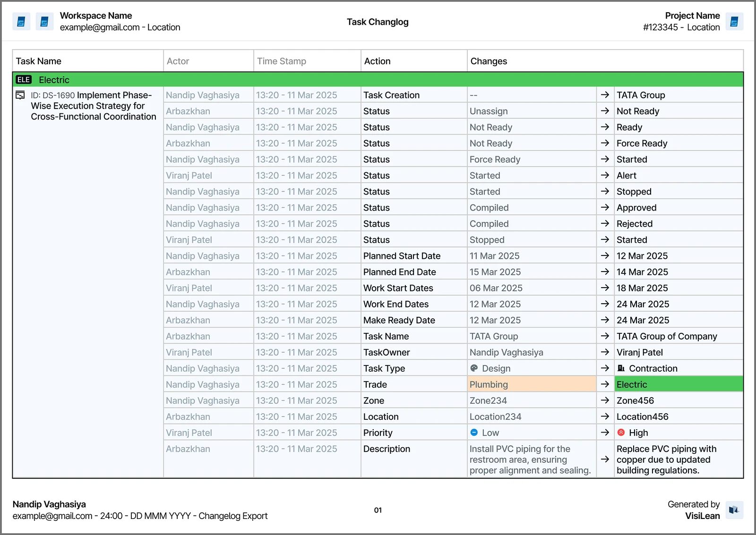The image size is (756, 535).
Task: Click the green highlighted Electric cell in Trade row
Action: [679, 384]
